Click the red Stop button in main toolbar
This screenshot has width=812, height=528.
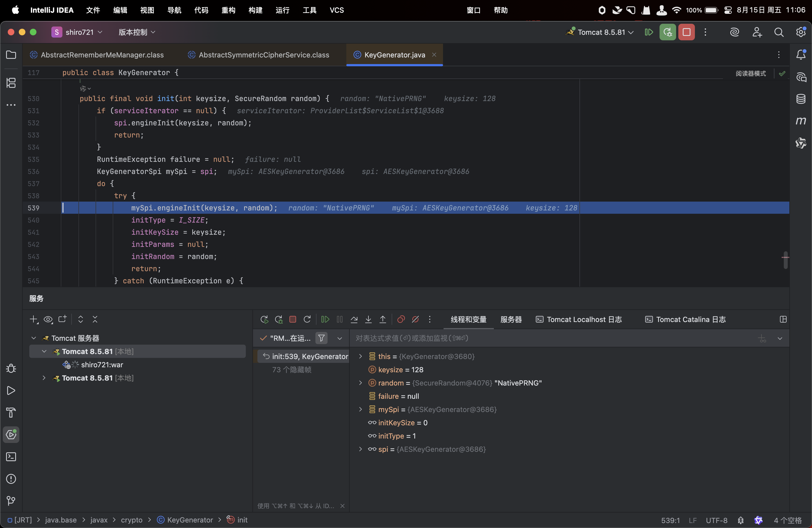pyautogui.click(x=686, y=32)
